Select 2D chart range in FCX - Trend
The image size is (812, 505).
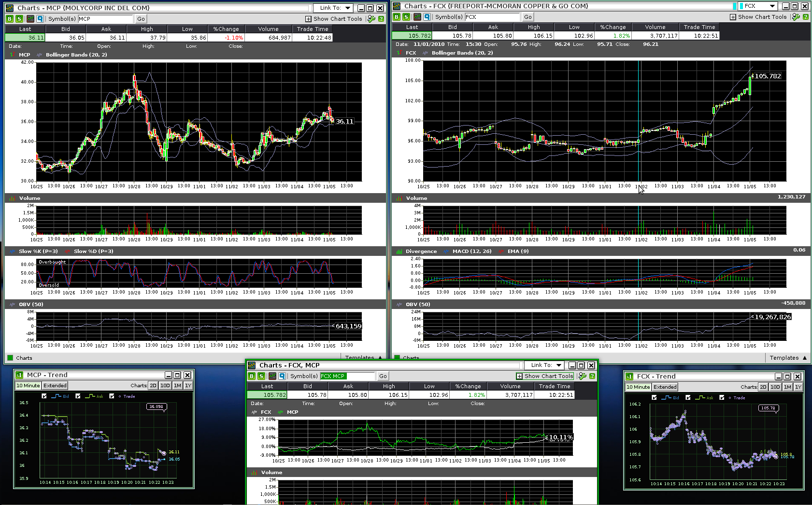coord(763,387)
